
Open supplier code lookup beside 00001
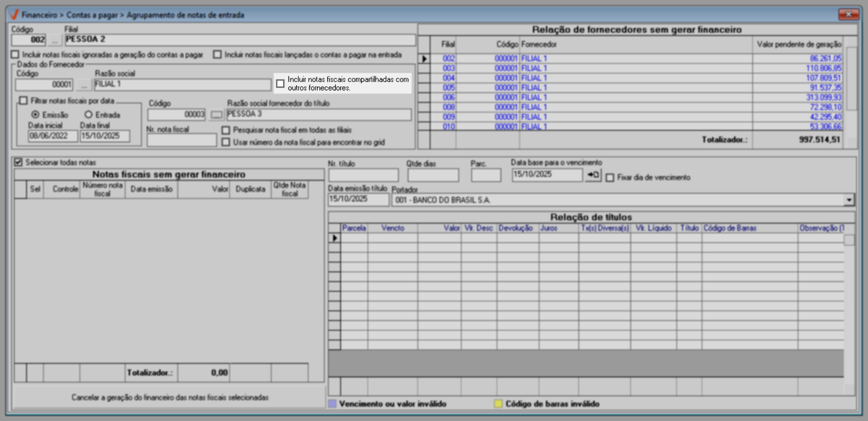(x=84, y=85)
